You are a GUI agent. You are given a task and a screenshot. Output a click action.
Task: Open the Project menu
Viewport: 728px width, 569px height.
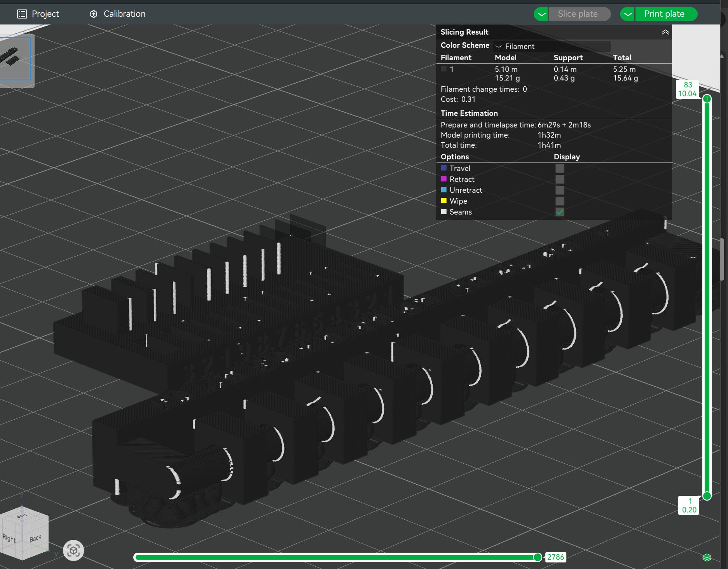(x=45, y=14)
